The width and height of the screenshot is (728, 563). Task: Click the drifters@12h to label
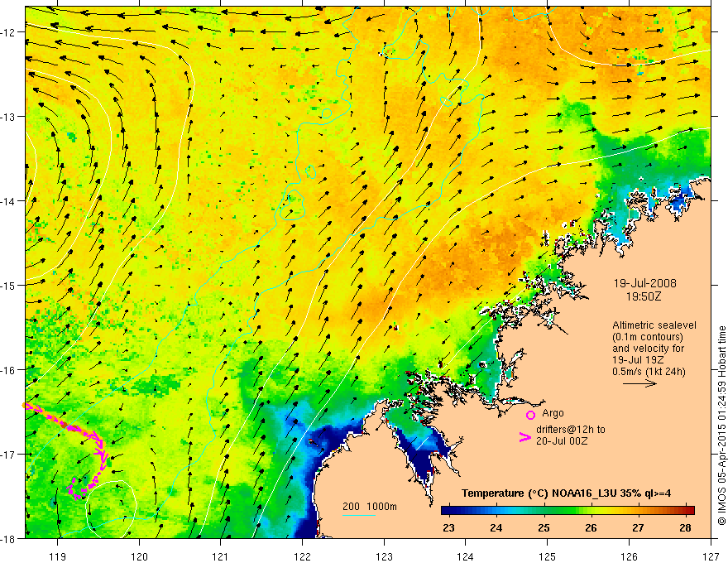[571, 430]
